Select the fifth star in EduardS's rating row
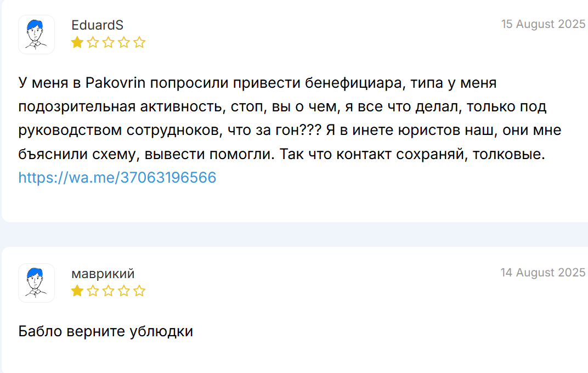 pyautogui.click(x=139, y=42)
